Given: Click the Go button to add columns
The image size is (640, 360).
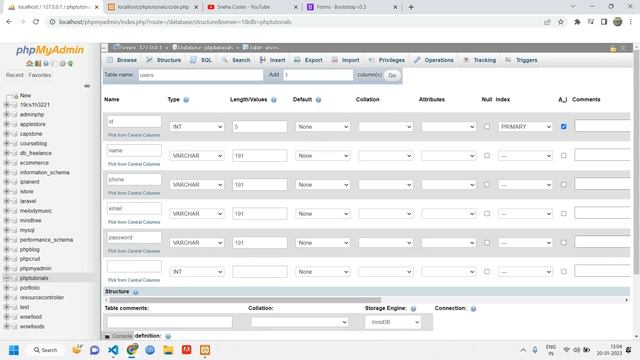Looking at the screenshot, I should coord(392,76).
